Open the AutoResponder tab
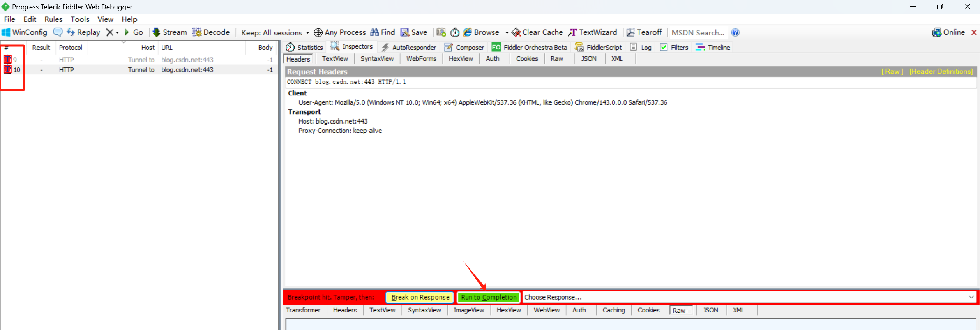The width and height of the screenshot is (980, 330). coord(409,48)
